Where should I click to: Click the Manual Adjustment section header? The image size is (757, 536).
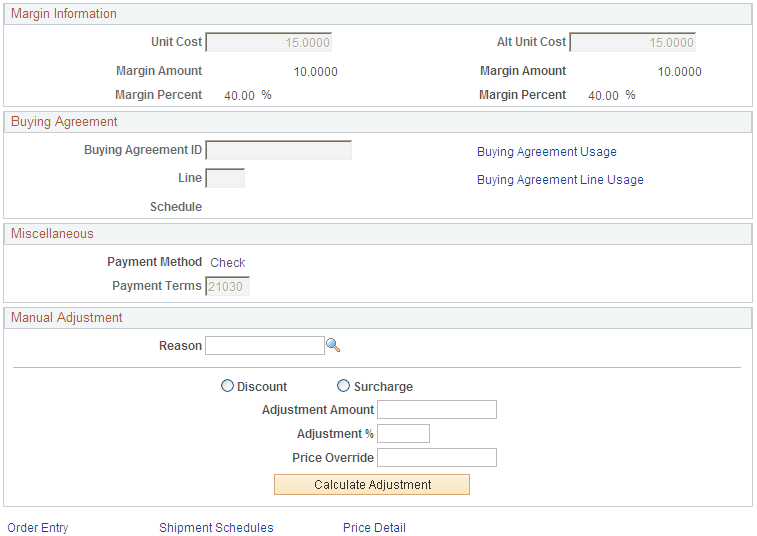tap(378, 318)
